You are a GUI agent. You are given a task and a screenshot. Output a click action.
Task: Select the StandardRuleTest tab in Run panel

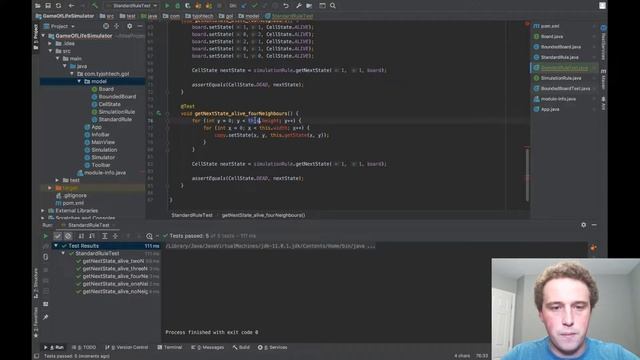[x=86, y=225]
